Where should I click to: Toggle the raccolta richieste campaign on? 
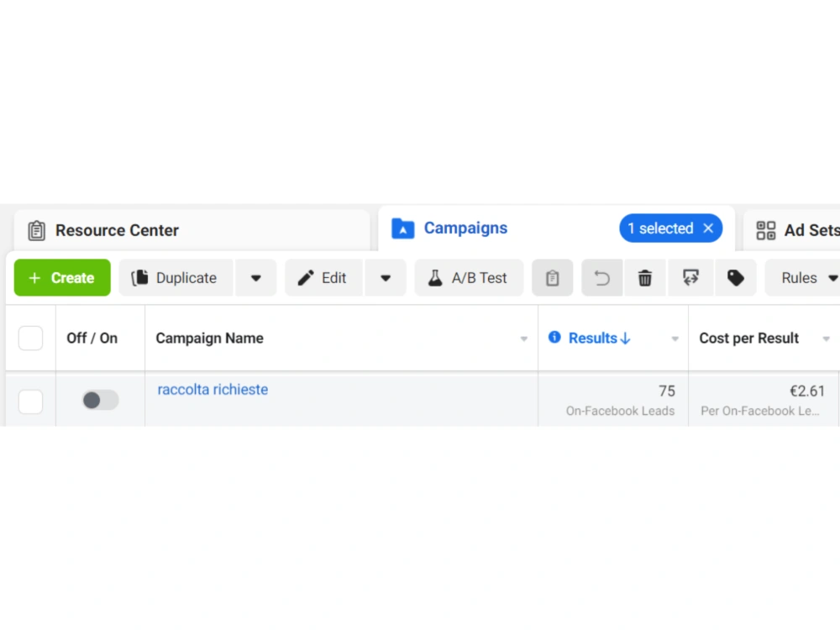tap(100, 400)
